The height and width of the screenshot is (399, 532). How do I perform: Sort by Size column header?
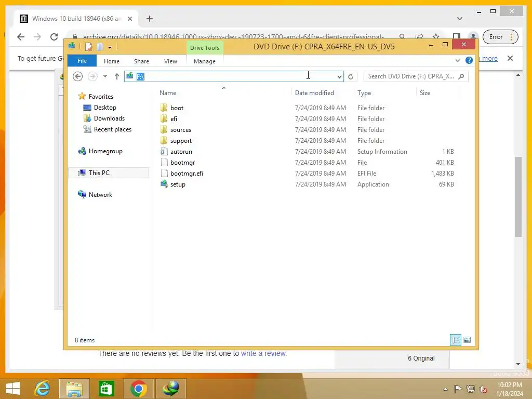(425, 93)
